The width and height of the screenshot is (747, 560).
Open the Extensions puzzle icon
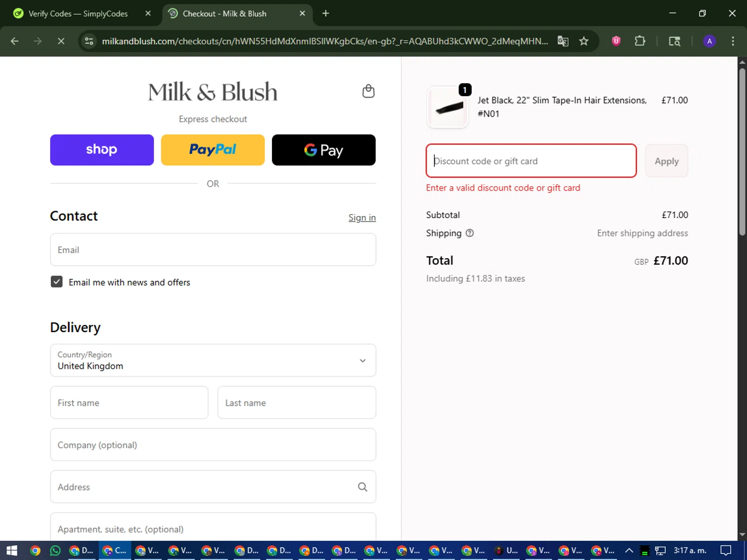tap(640, 41)
